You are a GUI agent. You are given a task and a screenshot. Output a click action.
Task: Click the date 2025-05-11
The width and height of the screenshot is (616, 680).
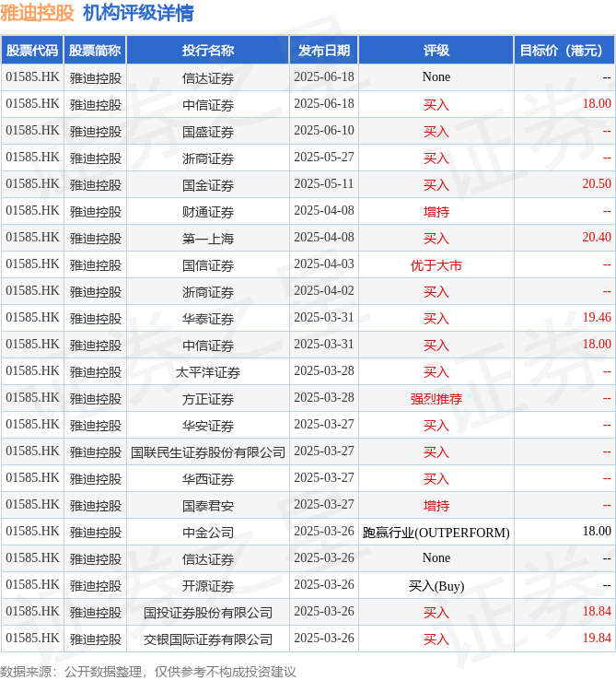[x=324, y=183]
